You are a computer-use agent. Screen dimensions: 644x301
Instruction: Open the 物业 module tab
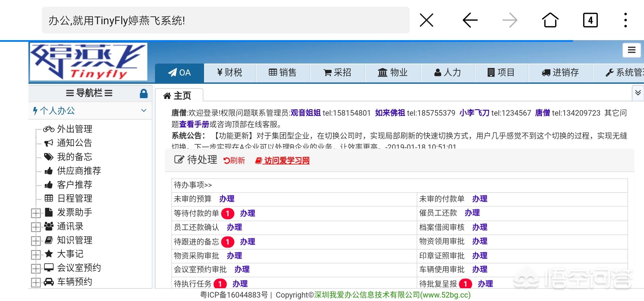coord(393,73)
